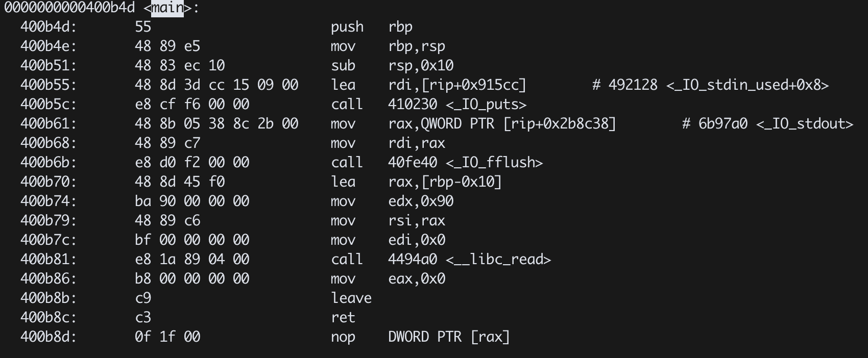Screen dimensions: 868x358
Task: Click the mov eax,0x0 instruction
Action: pos(388,279)
